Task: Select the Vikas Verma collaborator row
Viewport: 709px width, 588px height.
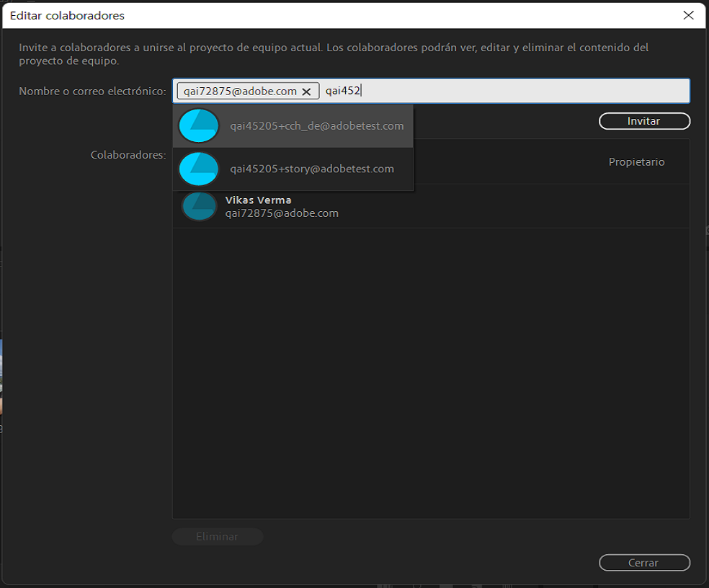Action: point(431,206)
